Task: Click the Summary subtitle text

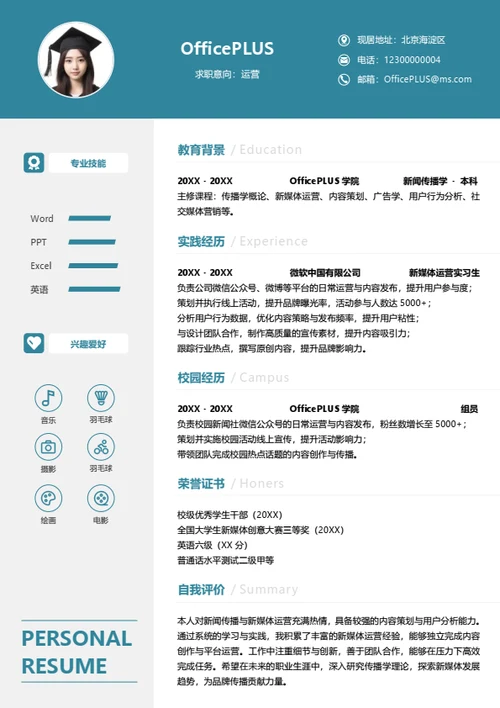Action: 269,589
